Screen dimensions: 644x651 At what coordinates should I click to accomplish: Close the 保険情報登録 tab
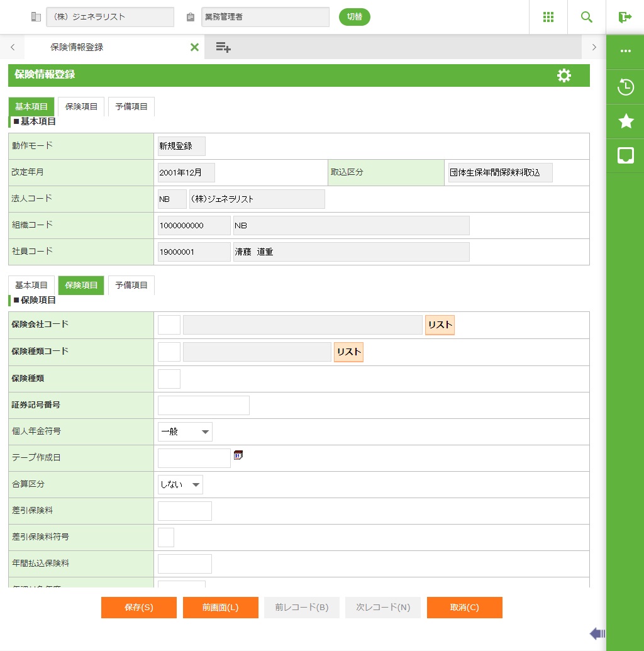[194, 47]
